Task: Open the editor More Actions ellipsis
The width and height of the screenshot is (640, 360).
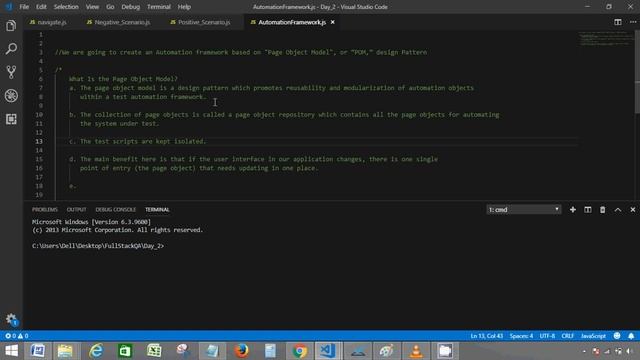Action: [633, 22]
